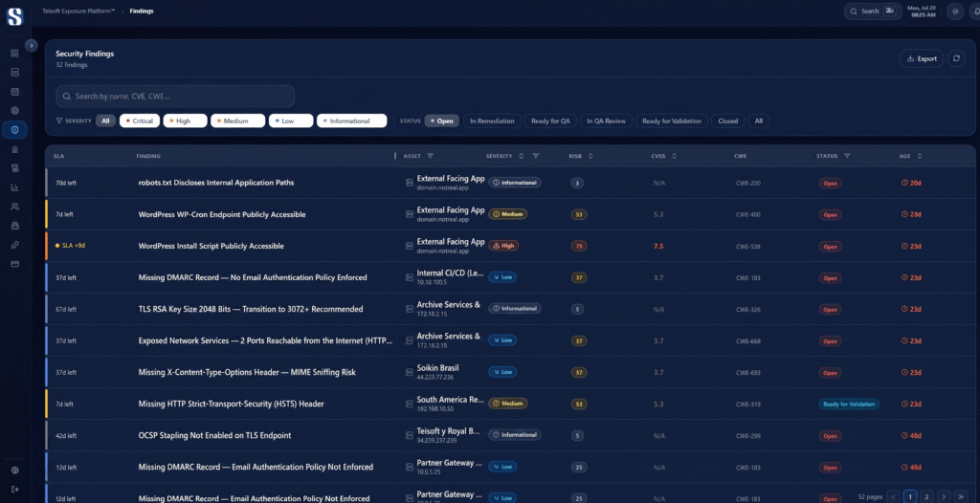
Task: Open the global Search box in header
Action: point(872,11)
